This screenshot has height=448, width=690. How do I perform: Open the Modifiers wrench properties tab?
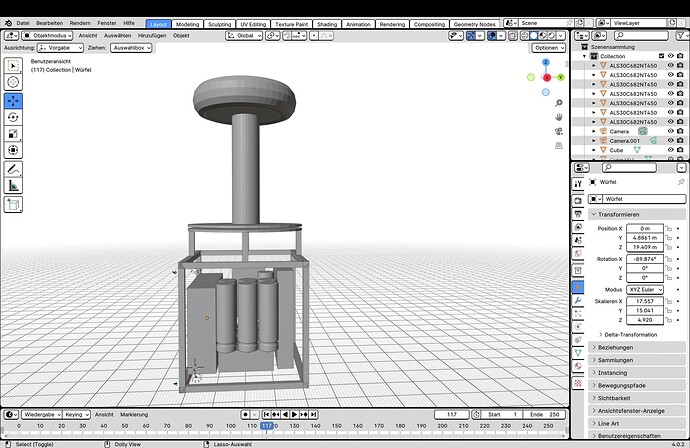click(578, 301)
